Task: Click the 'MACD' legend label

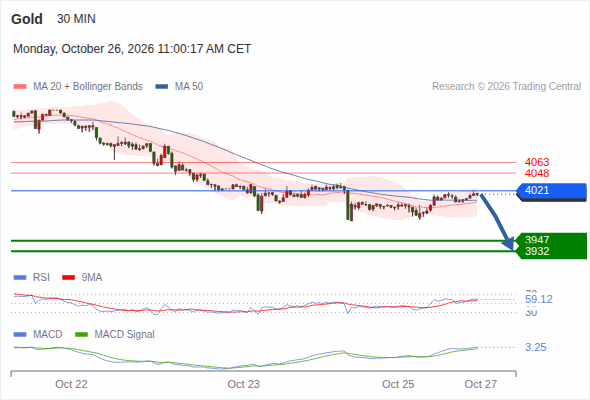Action: coord(47,335)
